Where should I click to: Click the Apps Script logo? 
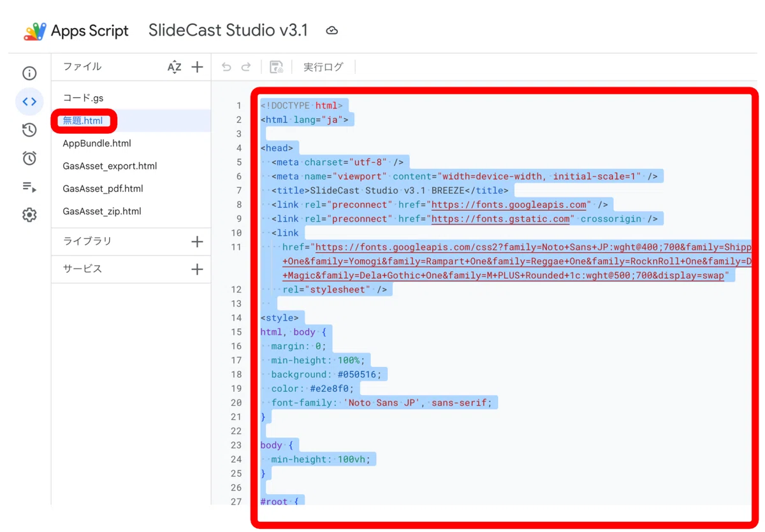(x=35, y=31)
